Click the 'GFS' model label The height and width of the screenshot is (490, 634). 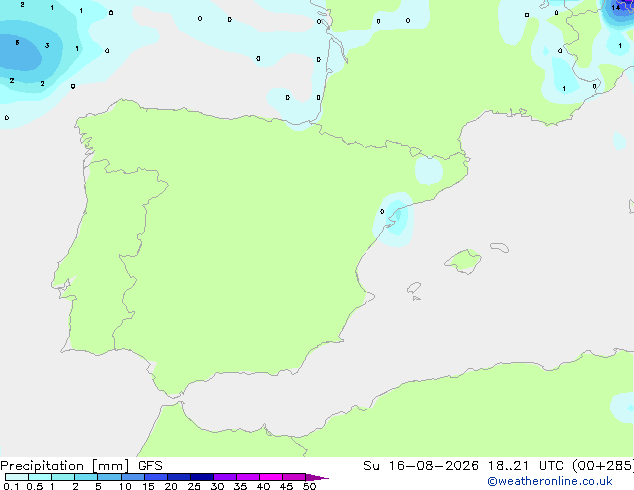150,466
